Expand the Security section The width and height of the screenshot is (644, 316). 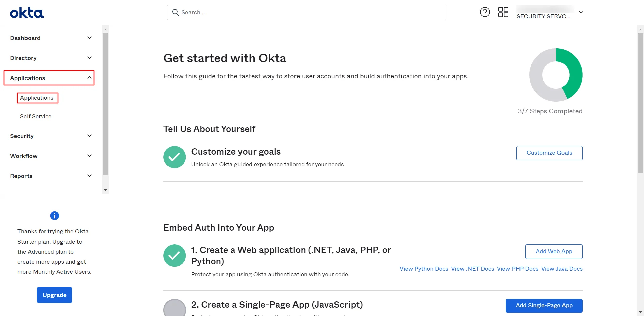tap(50, 136)
